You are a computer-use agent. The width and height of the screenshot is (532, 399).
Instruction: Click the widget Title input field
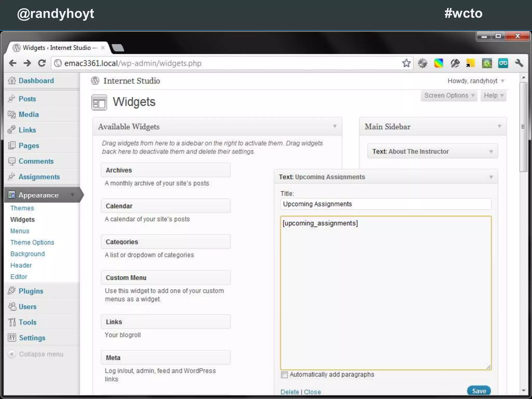386,204
